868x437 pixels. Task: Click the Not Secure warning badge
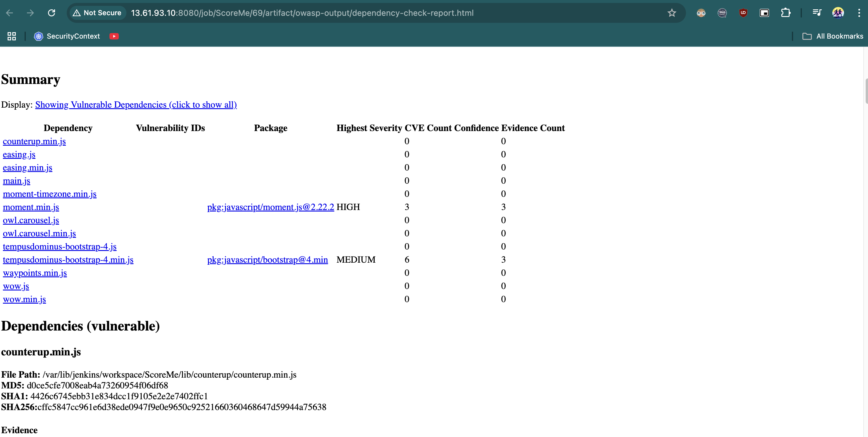[x=97, y=13]
